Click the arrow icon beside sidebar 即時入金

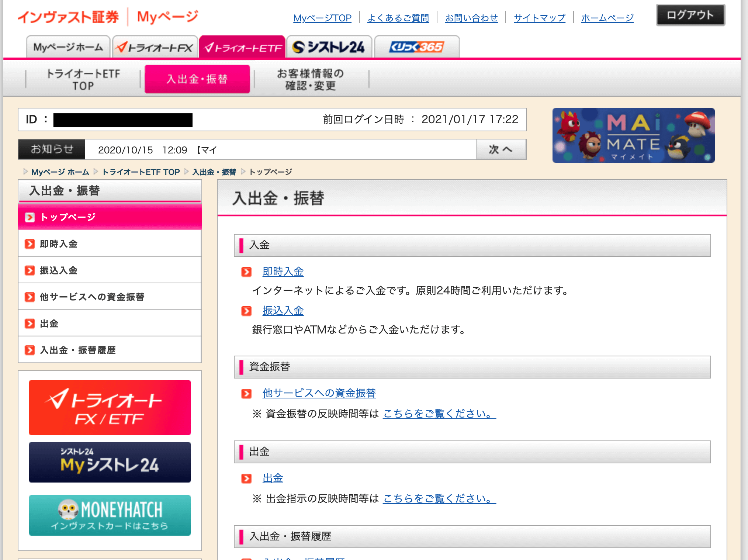click(30, 244)
